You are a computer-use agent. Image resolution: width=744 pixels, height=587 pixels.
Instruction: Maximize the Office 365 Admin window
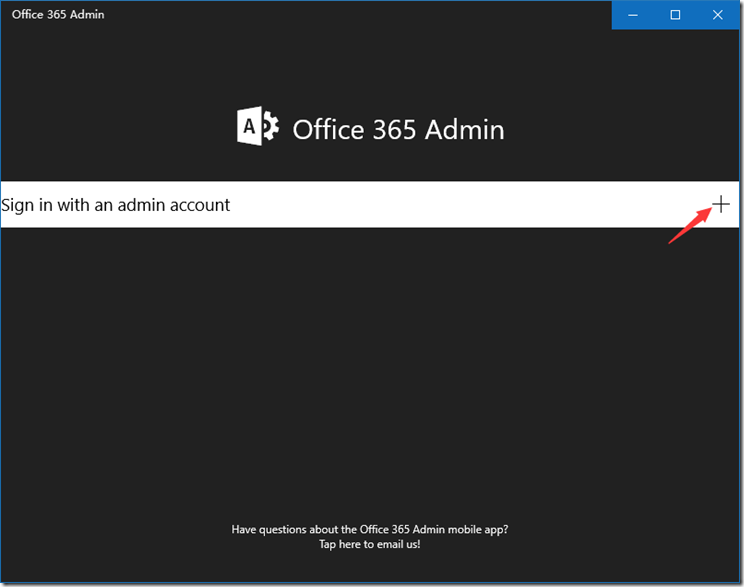[x=675, y=15]
